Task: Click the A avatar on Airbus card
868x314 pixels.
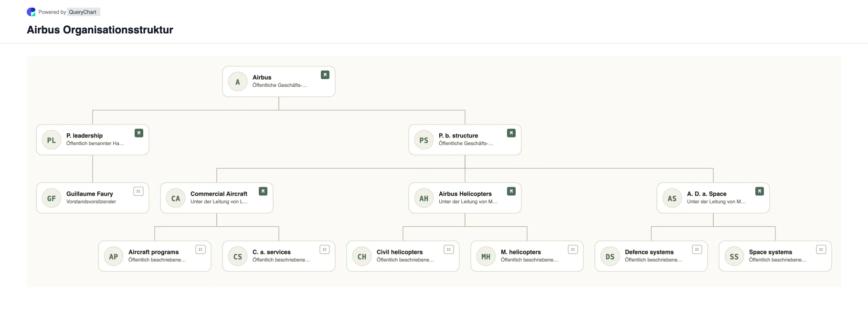Action: coord(238,82)
